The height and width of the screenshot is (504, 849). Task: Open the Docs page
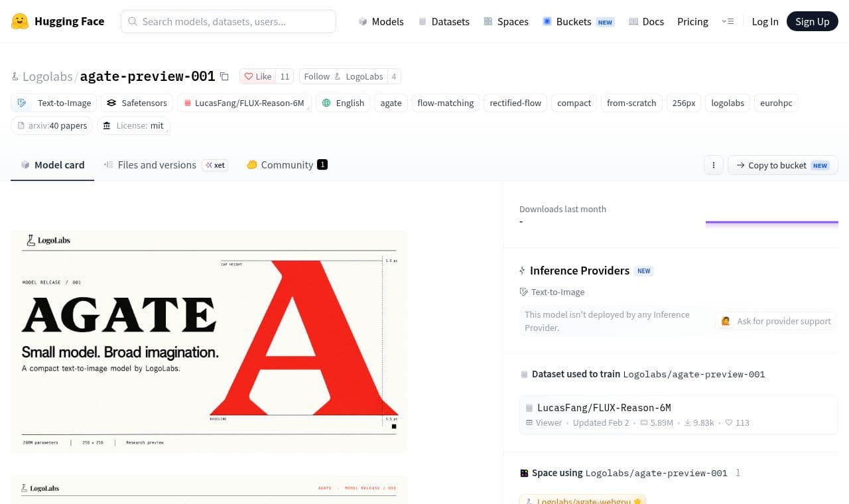pyautogui.click(x=646, y=21)
